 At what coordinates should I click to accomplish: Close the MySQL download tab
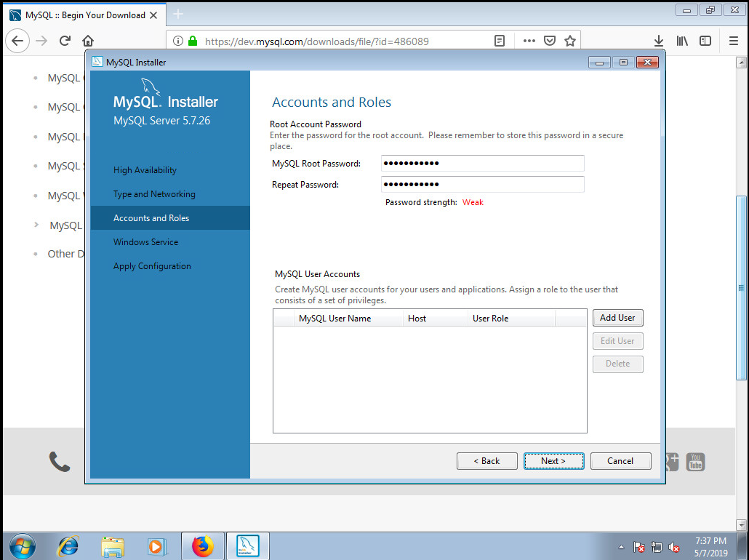(153, 15)
